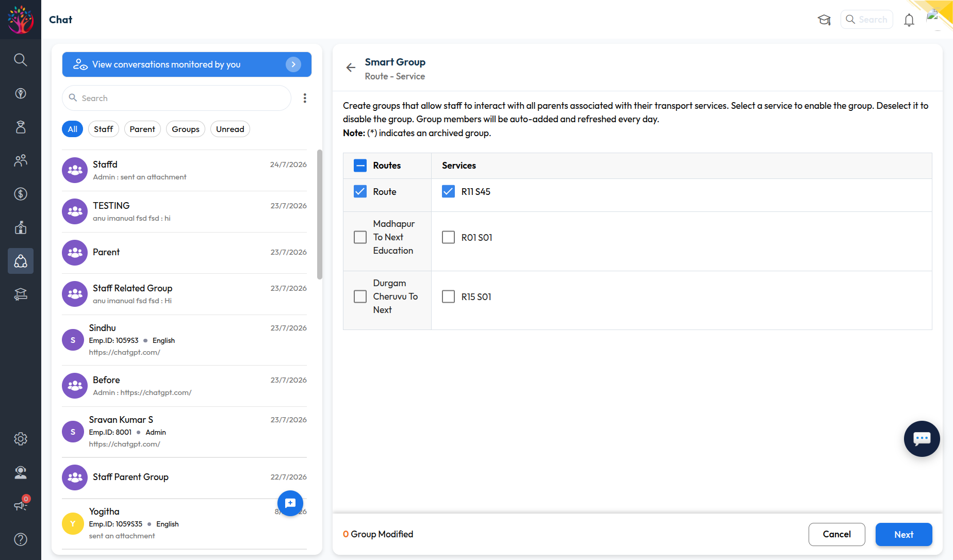Open the Sravan Kumar S conversation
This screenshot has width=953, height=560.
(184, 432)
